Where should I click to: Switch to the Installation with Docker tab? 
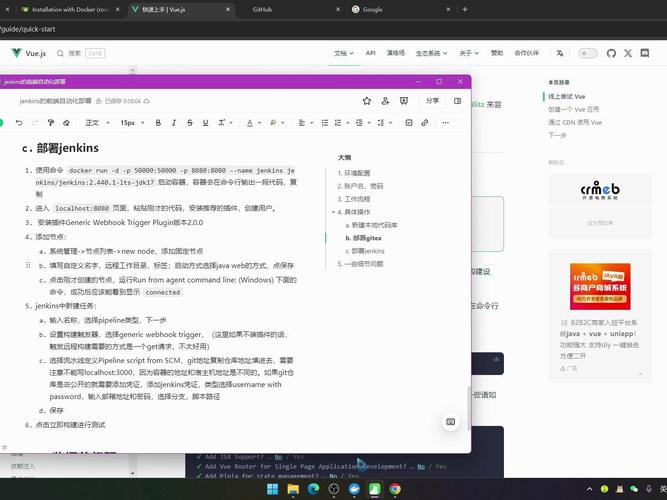[x=70, y=9]
